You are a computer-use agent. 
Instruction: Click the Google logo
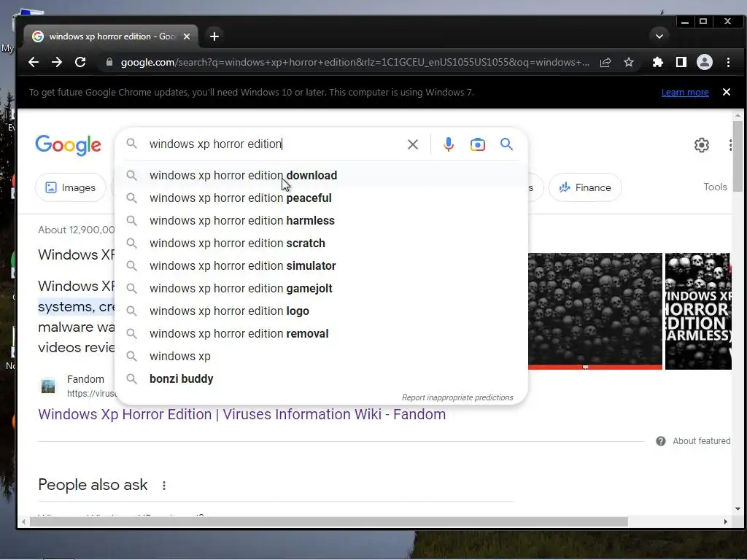click(x=68, y=145)
